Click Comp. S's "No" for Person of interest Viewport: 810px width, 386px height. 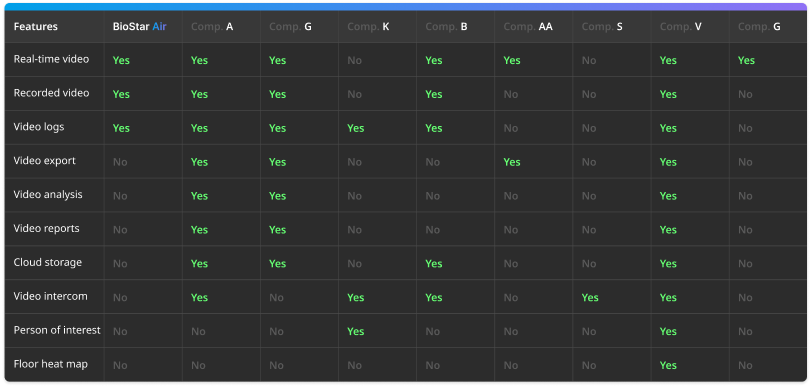[589, 331]
